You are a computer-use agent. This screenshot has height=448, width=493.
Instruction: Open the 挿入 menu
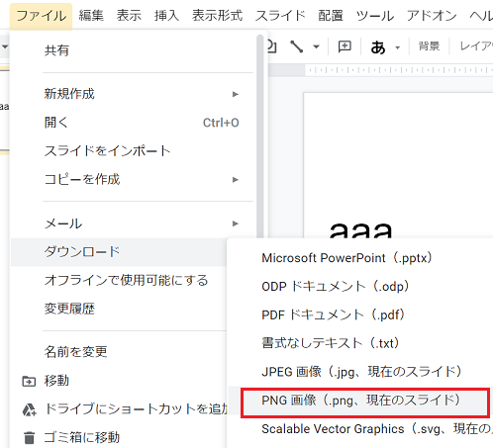[x=166, y=16]
